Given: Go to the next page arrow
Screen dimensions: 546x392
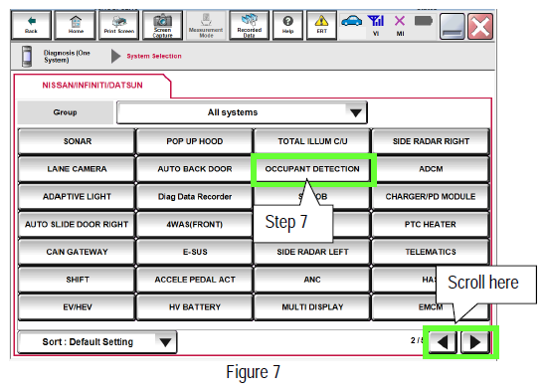Looking at the screenshot, I should 475,342.
